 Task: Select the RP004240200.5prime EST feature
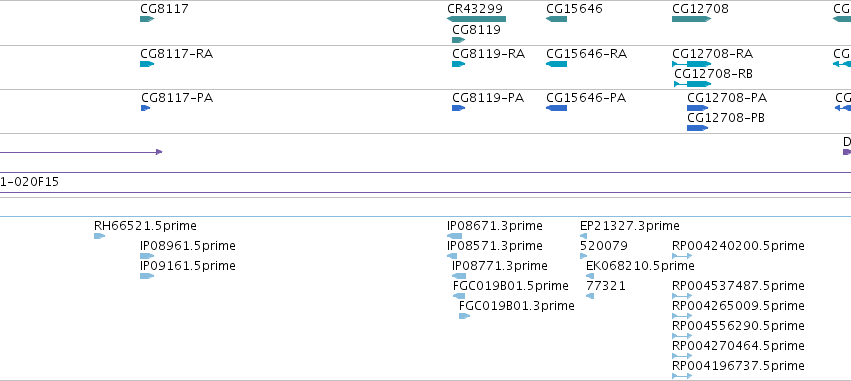(682, 256)
